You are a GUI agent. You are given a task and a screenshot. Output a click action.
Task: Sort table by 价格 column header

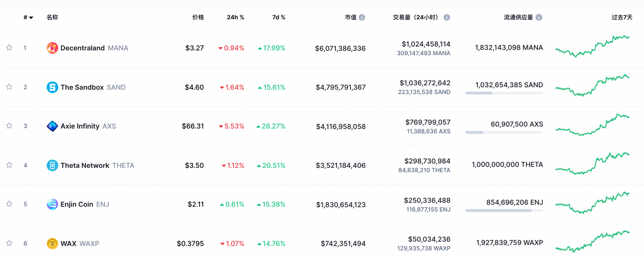(x=198, y=17)
